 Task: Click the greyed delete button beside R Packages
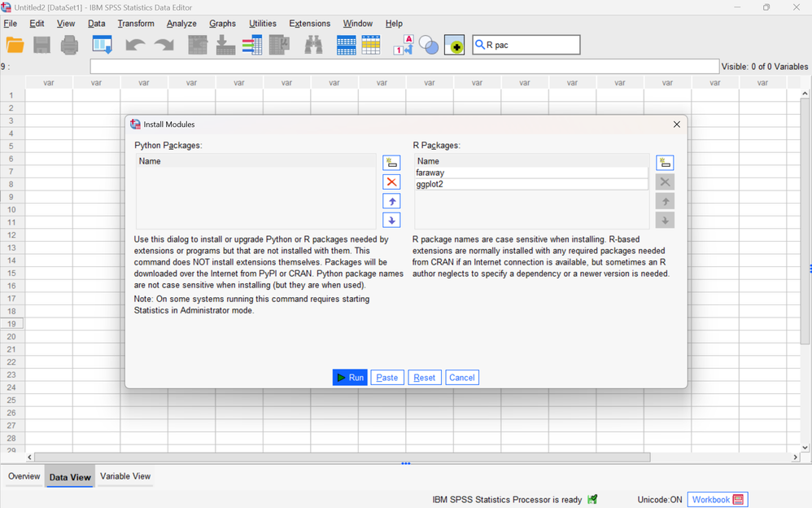click(665, 182)
